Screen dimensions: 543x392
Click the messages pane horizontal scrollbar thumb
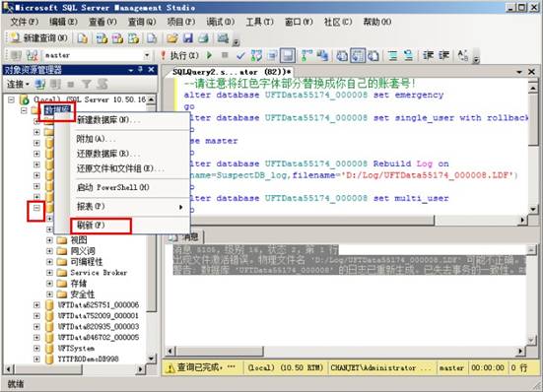pyautogui.click(x=220, y=352)
